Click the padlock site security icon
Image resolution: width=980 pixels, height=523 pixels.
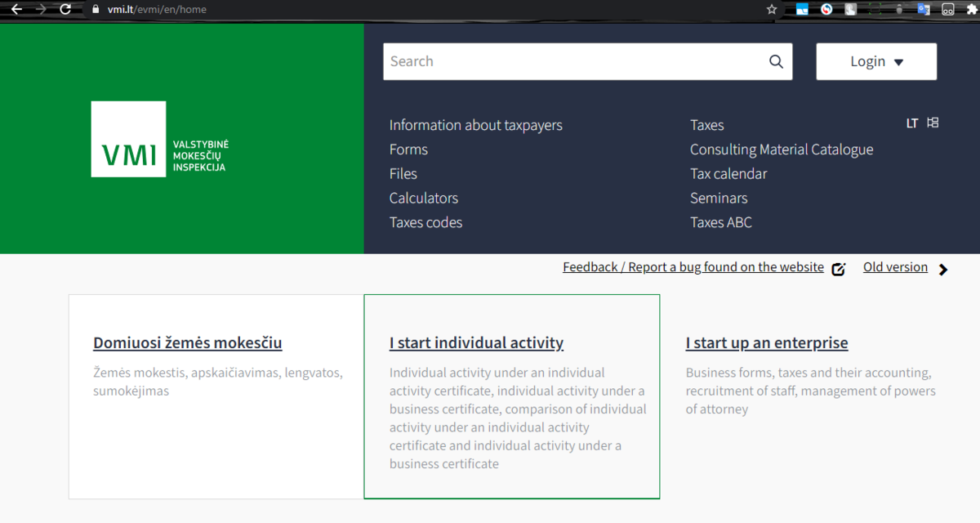pos(96,10)
